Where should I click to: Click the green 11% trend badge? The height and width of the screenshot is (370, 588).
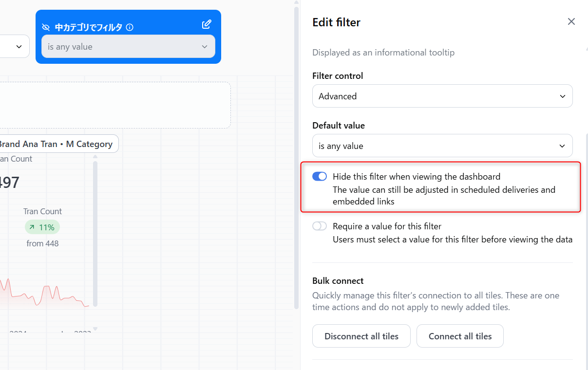point(42,227)
